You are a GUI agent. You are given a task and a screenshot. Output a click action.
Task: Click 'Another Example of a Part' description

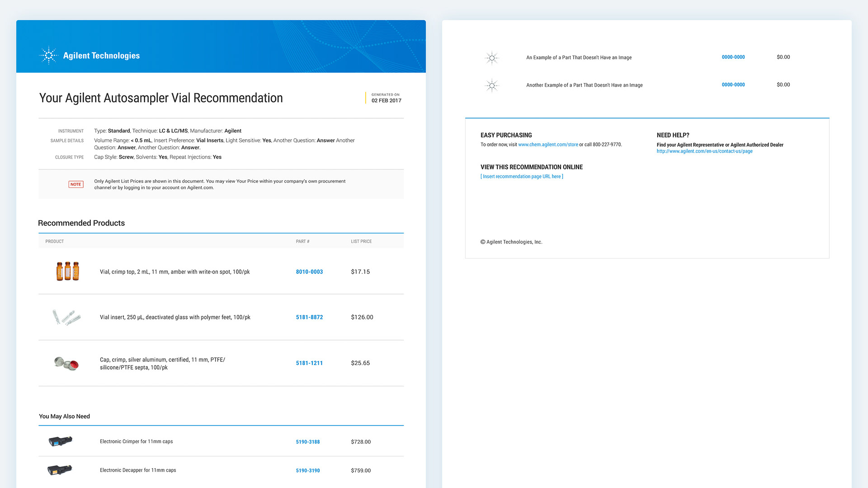tap(584, 85)
